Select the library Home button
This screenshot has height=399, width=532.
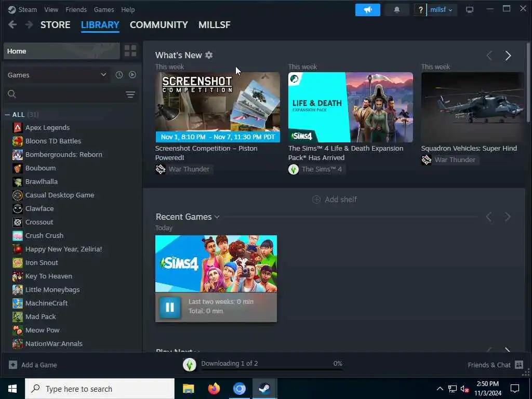(x=62, y=51)
